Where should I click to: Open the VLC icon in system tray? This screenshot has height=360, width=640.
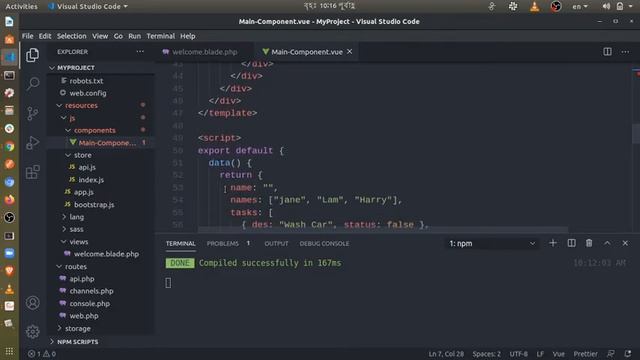[534, 6]
